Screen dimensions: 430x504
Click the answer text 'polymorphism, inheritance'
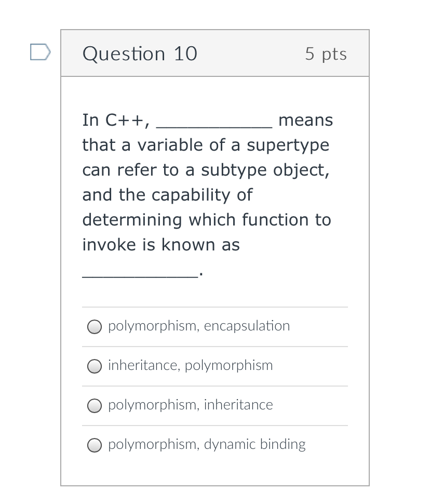190,405
